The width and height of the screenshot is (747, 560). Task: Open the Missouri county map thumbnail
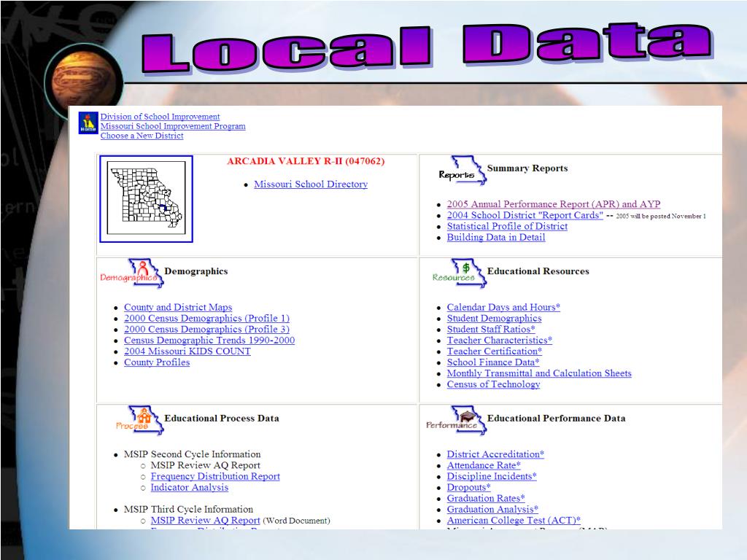146,198
